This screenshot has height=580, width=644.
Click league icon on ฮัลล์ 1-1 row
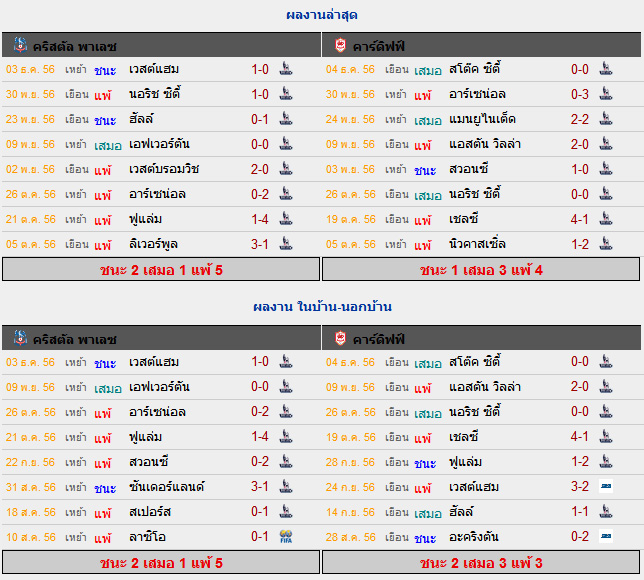pyautogui.click(x=606, y=511)
